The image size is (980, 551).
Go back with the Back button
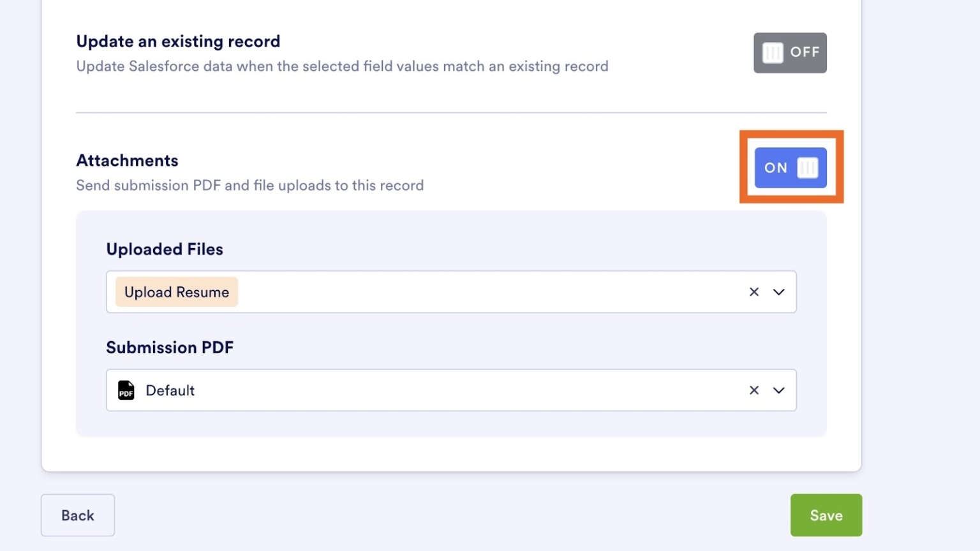click(x=78, y=515)
